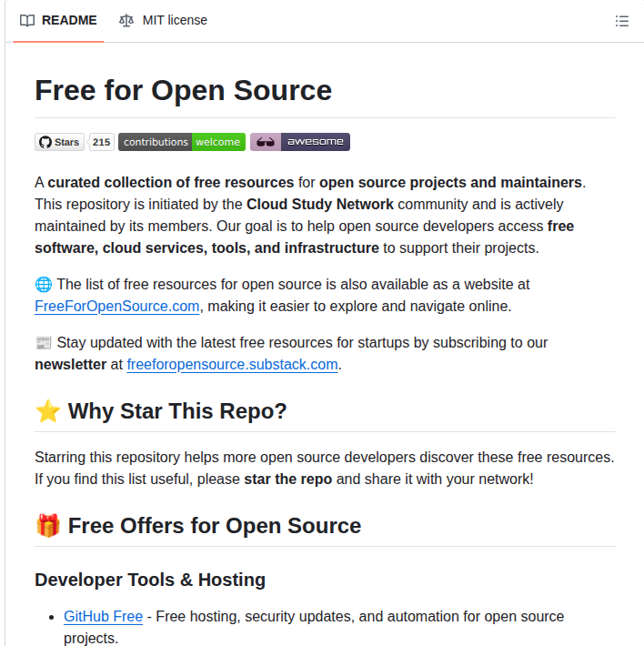
Task: Click the awesome sunglasses badge
Action: pyautogui.click(x=300, y=142)
